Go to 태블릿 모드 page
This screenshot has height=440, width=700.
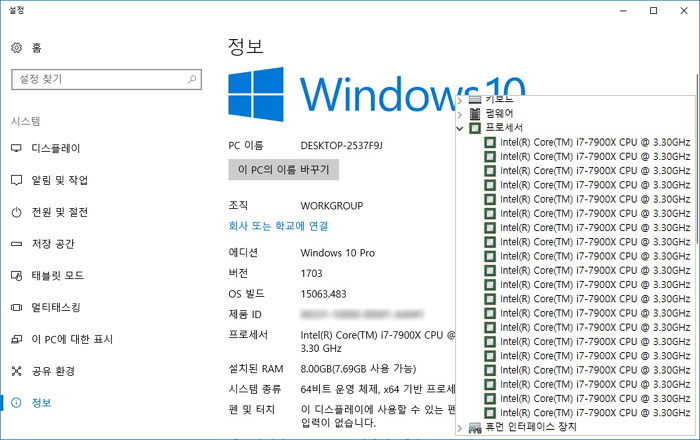point(58,276)
